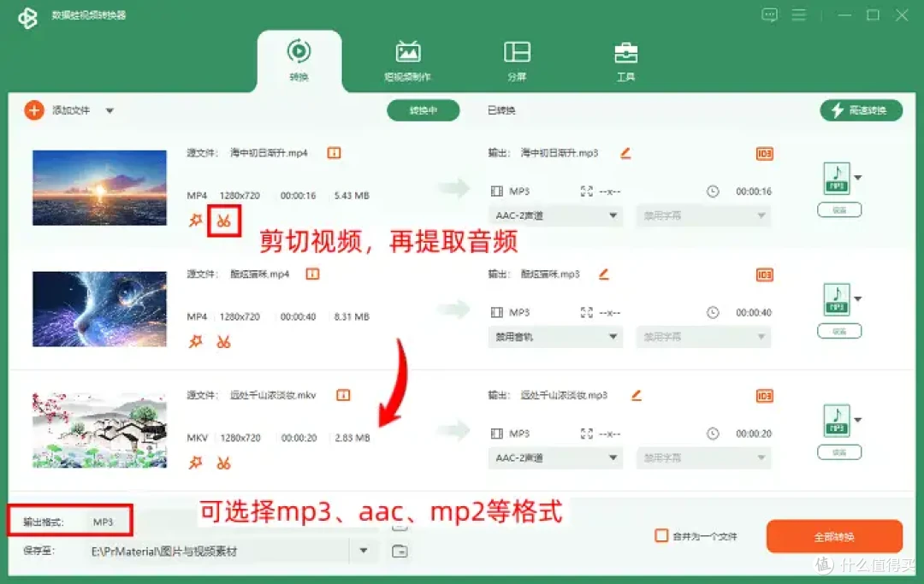Click the '5.43 MB' file size text
Viewport: 924px width, 584px height.
352,196
